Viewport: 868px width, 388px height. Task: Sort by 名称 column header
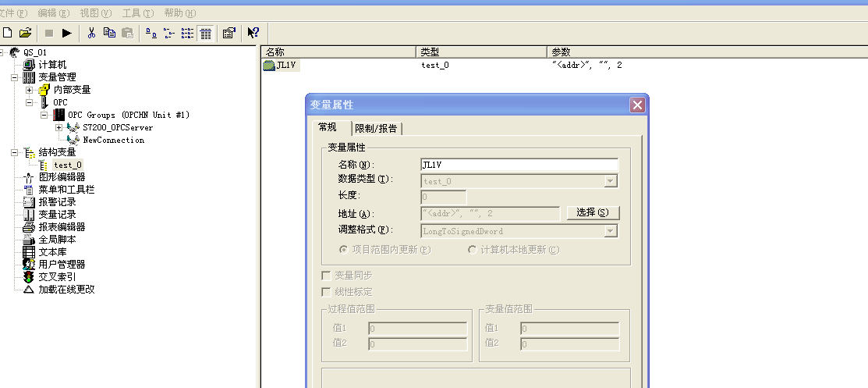(338, 52)
